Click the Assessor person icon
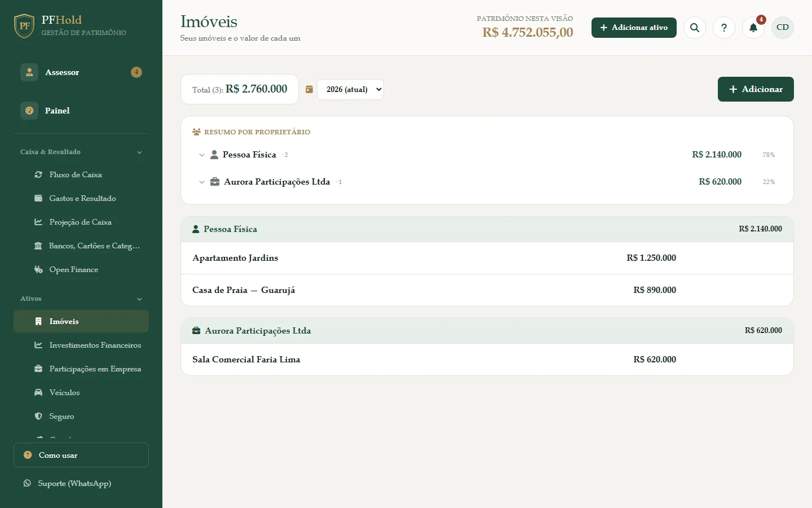 [29, 72]
